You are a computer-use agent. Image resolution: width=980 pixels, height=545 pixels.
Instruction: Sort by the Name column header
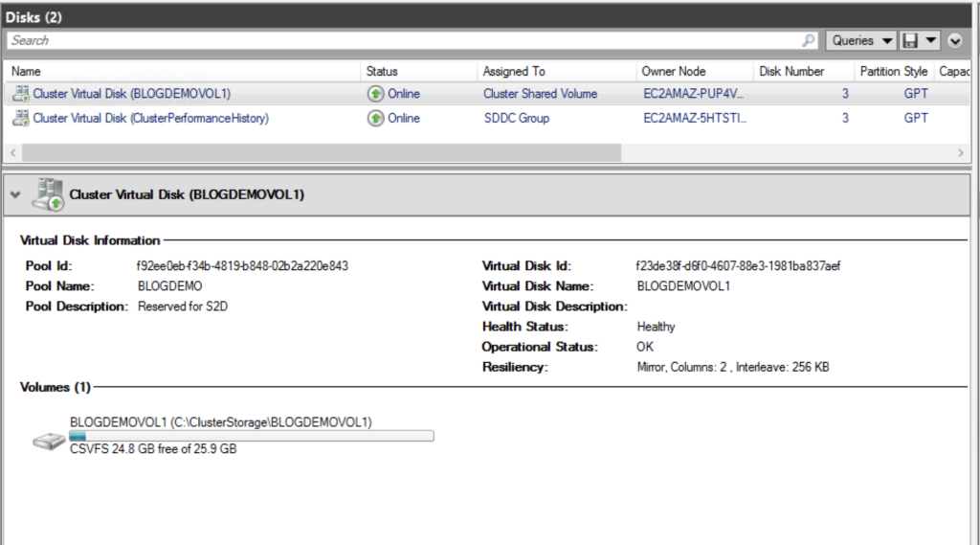pyautogui.click(x=27, y=71)
